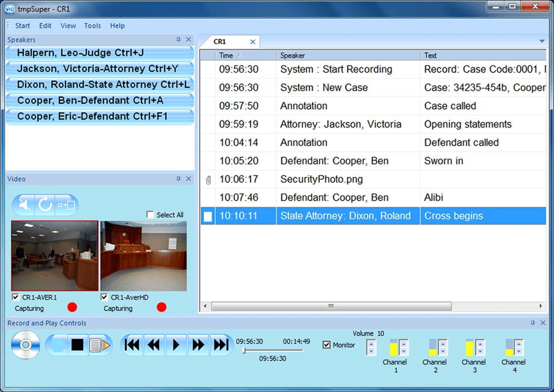Uncheck the CR1-AVER1 camera checkbox
554x392 pixels.
click(16, 297)
